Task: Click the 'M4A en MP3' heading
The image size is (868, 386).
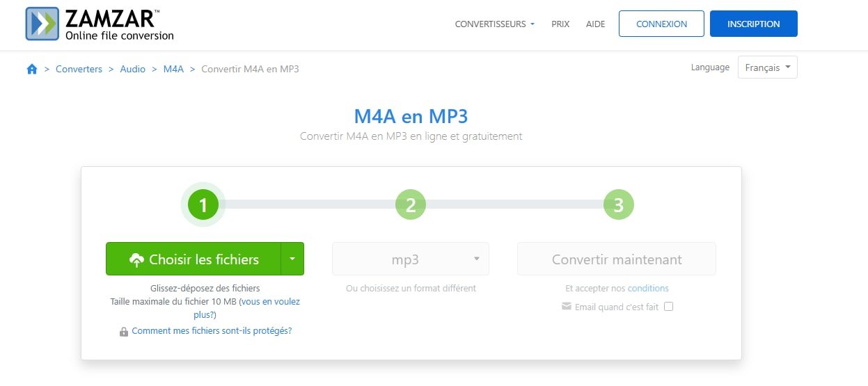Action: point(411,115)
